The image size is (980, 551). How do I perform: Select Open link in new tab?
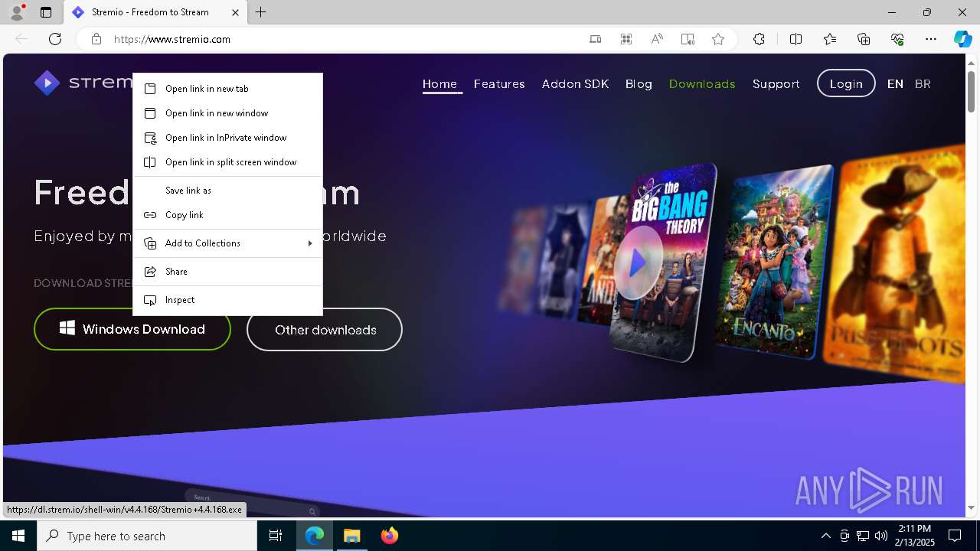pyautogui.click(x=227, y=89)
